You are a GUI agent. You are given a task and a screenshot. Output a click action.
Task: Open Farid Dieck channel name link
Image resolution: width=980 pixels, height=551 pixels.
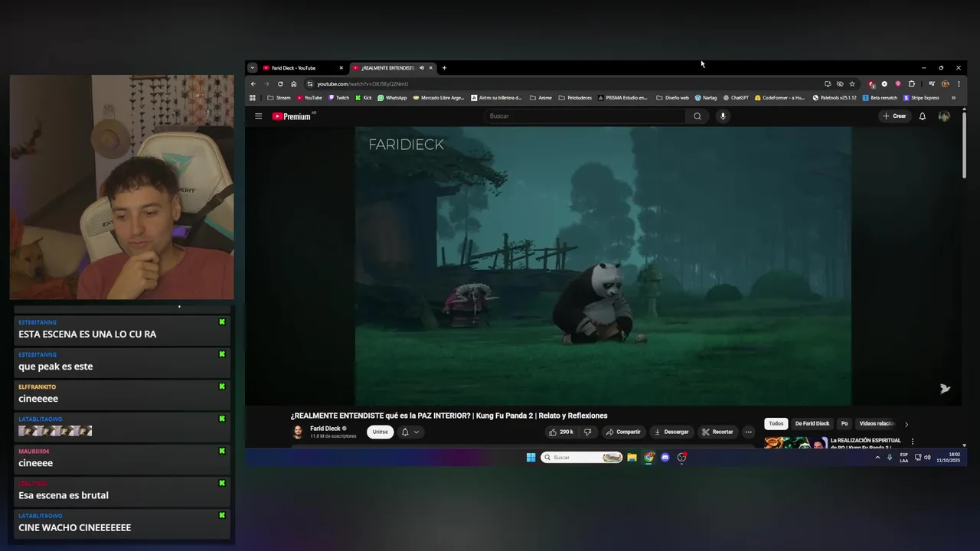[x=325, y=429]
